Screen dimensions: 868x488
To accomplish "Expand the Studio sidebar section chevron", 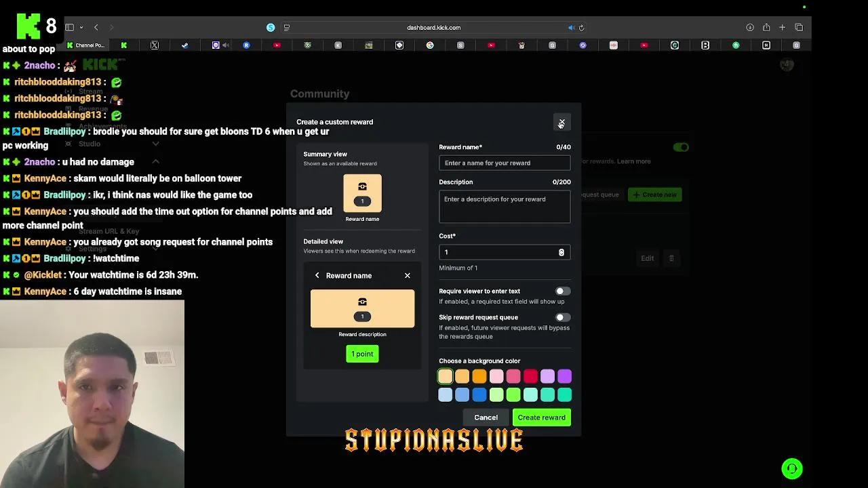I will 155,144.
